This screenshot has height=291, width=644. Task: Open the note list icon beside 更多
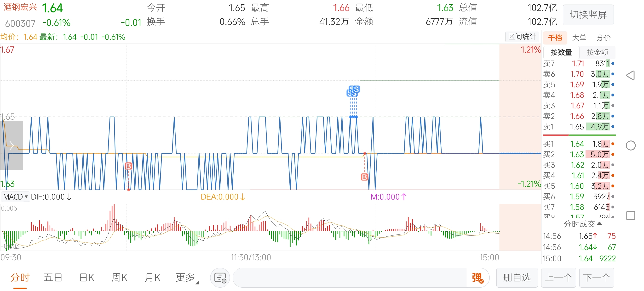pos(220,278)
